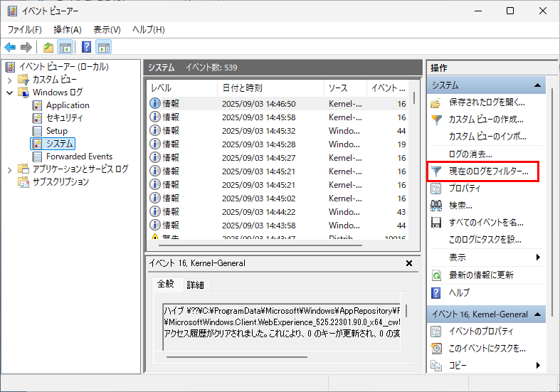Click イベントのプロパティ action

click(x=481, y=332)
